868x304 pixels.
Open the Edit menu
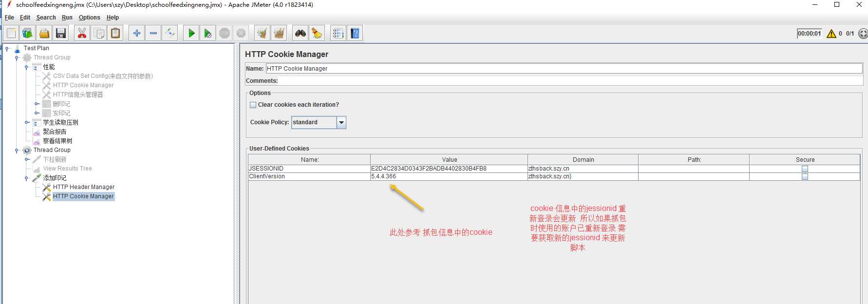click(25, 18)
